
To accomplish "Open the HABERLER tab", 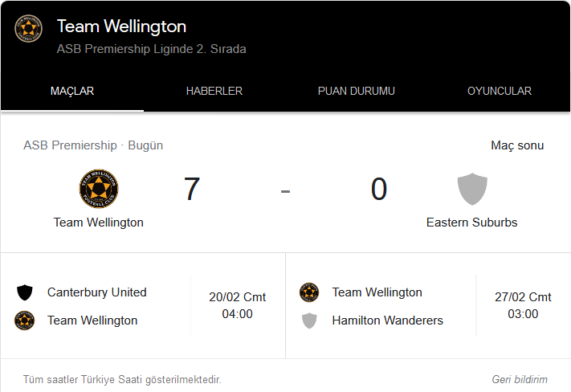I will tap(214, 91).
